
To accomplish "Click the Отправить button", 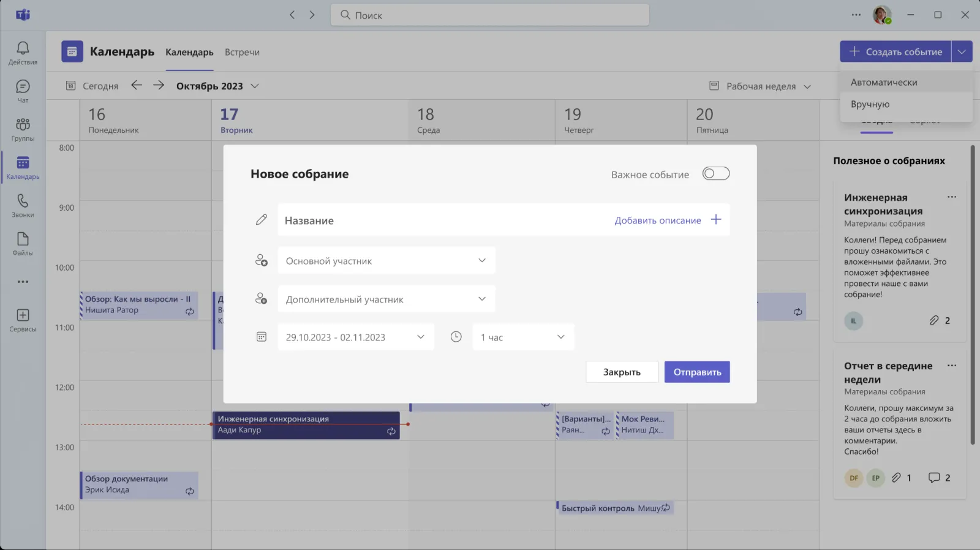I will coord(697,372).
